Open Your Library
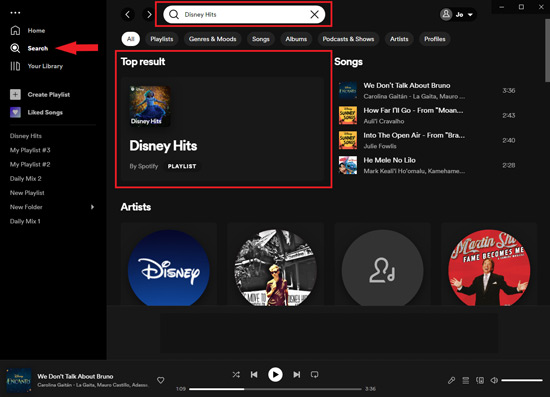The width and height of the screenshot is (550, 397). click(x=36, y=66)
